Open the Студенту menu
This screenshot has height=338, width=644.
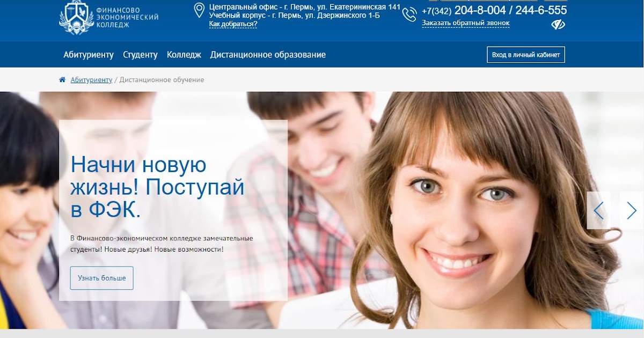[x=140, y=55]
